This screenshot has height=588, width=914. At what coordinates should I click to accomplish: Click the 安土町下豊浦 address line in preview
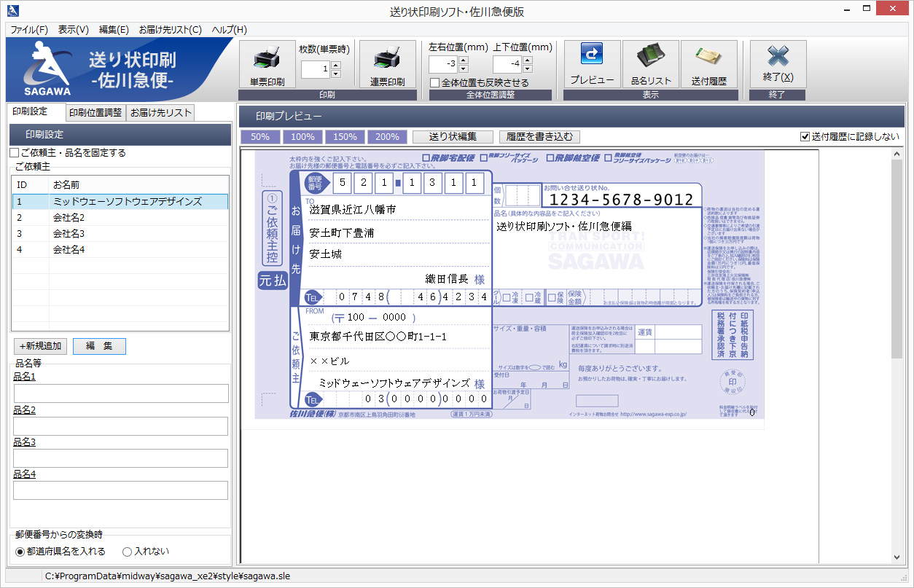pyautogui.click(x=342, y=233)
